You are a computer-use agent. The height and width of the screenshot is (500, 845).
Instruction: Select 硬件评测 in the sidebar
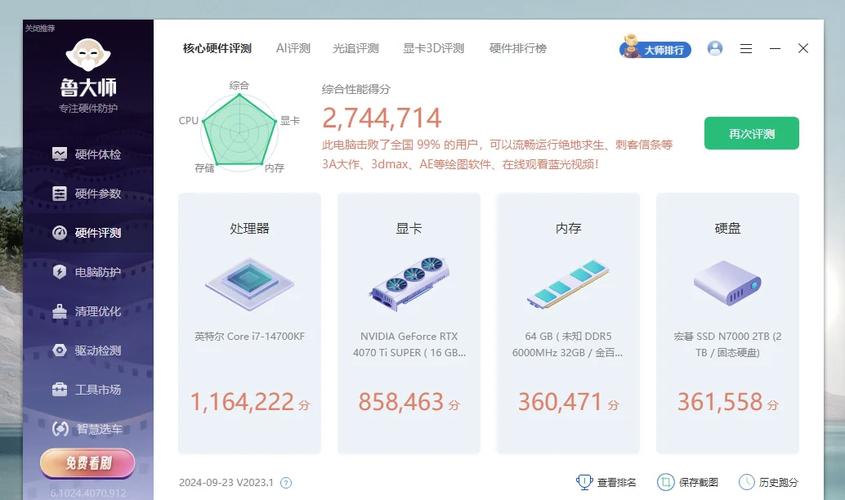86,233
